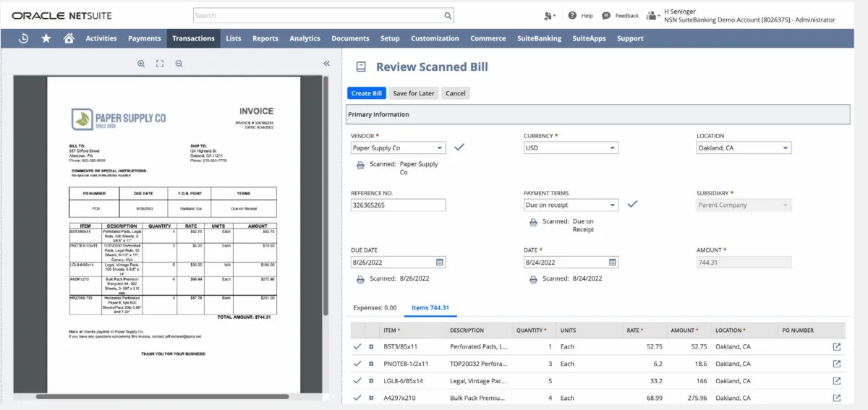Click scanned icon beside Payment Terms value
The width and height of the screenshot is (868, 410).
(x=533, y=222)
